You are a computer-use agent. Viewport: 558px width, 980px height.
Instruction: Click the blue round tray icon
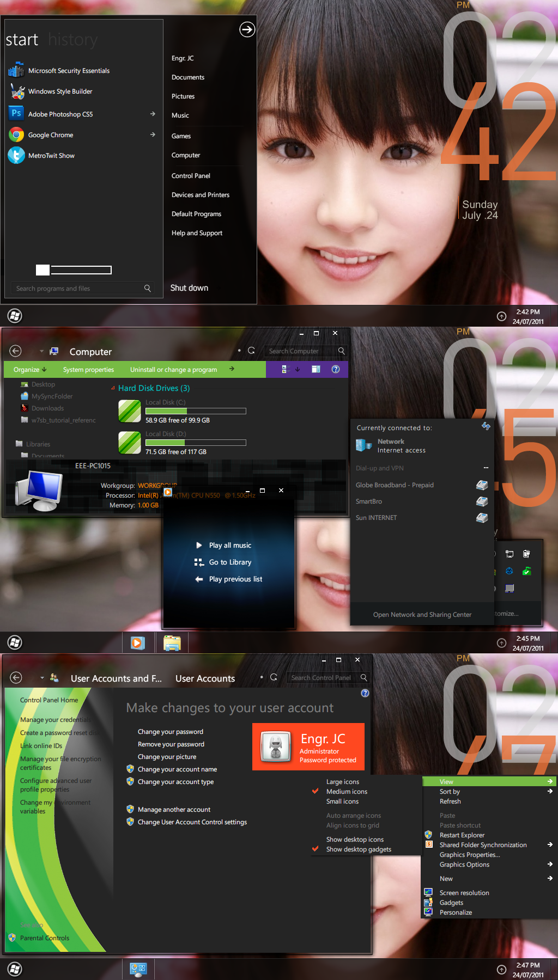(x=510, y=571)
